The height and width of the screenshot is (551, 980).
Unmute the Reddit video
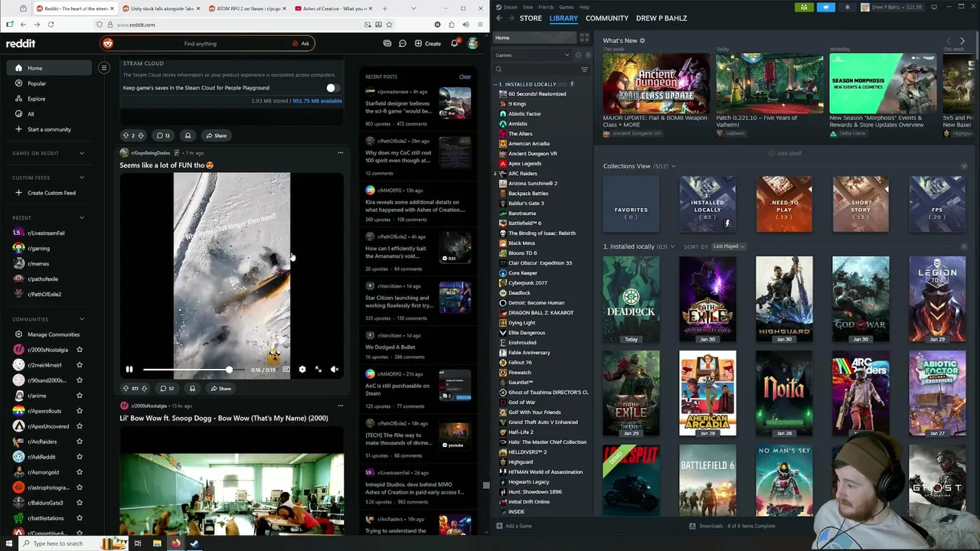(335, 370)
